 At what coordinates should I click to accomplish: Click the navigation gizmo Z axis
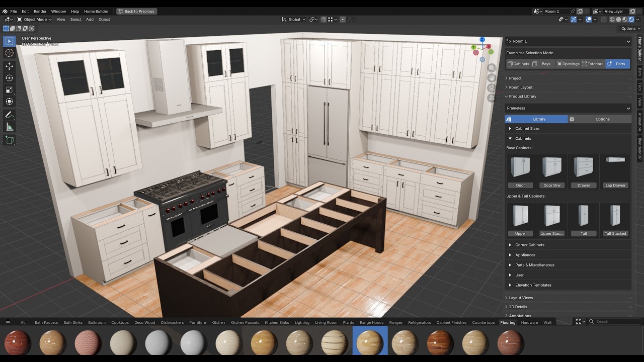coord(482,40)
